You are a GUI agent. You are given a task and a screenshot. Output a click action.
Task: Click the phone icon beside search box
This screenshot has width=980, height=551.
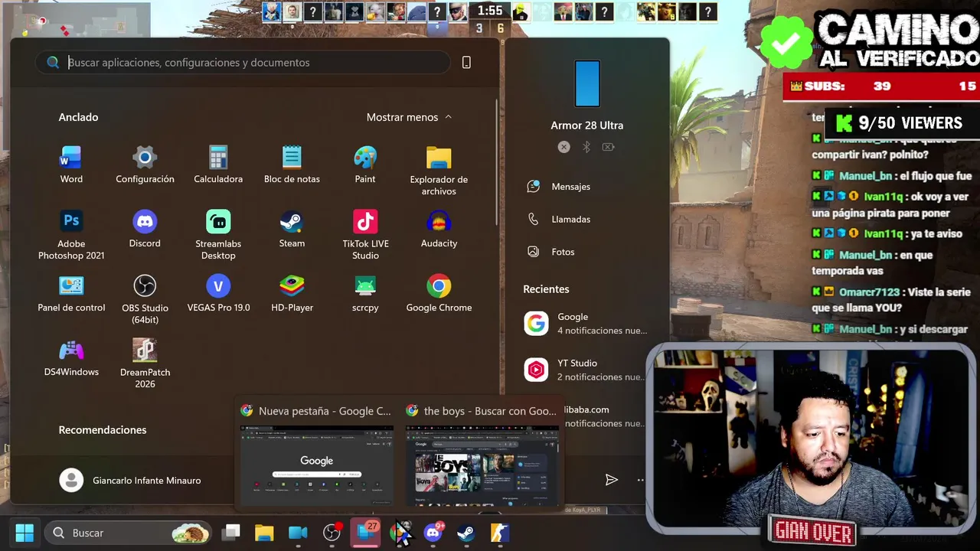(466, 63)
